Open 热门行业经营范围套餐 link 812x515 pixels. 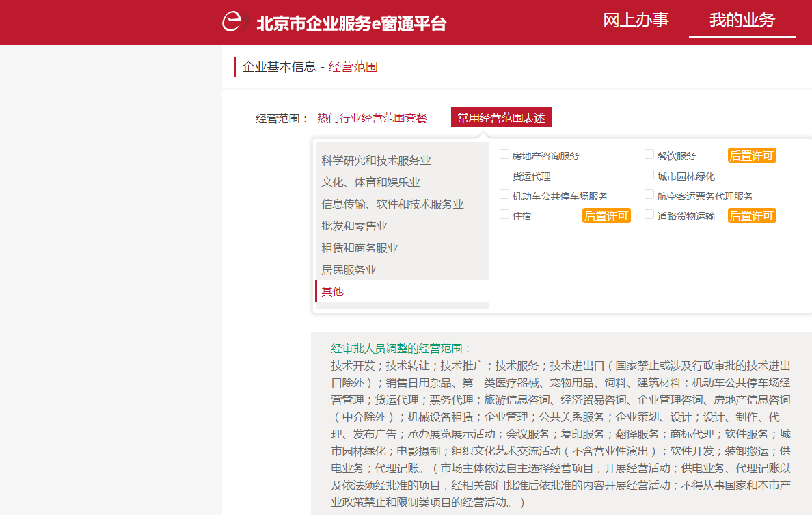click(x=372, y=117)
